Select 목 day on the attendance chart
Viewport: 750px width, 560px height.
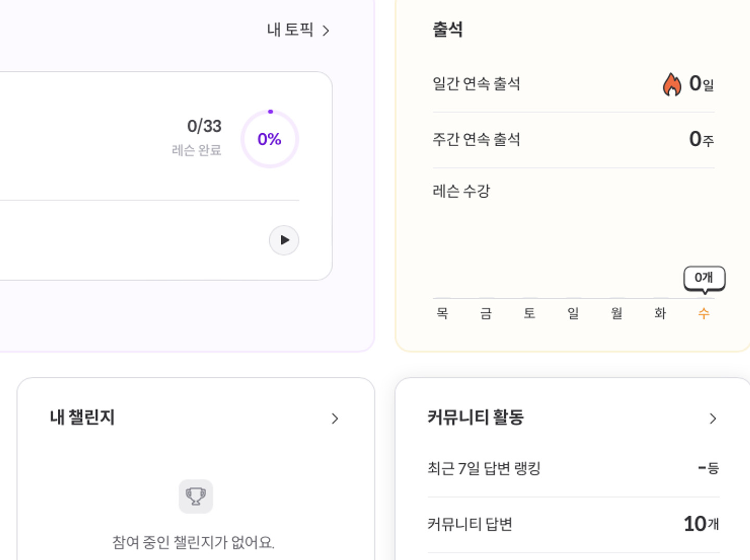442,313
